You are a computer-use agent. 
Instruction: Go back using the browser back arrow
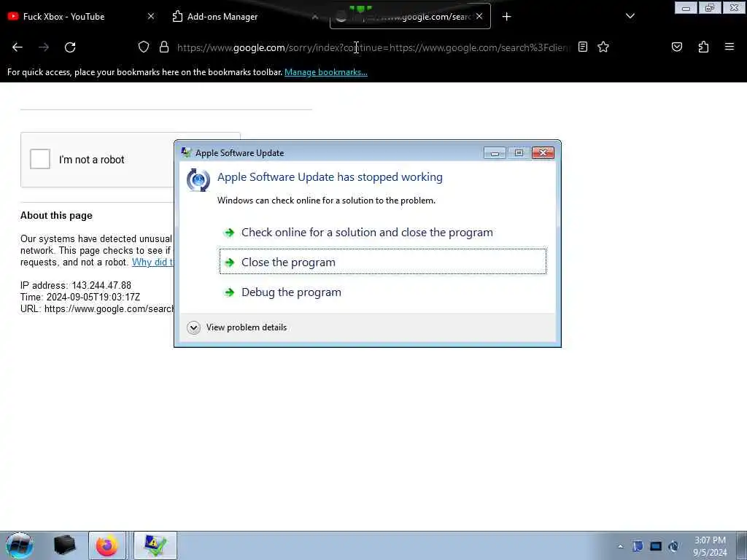[x=18, y=47]
